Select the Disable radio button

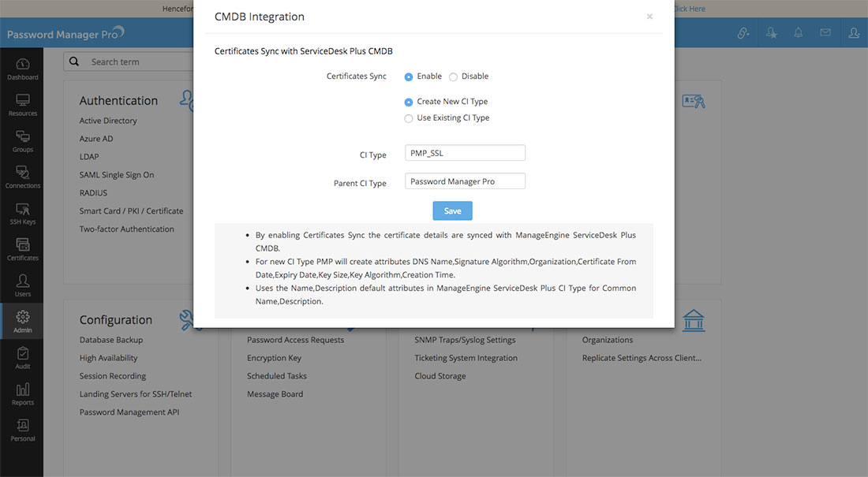click(453, 77)
